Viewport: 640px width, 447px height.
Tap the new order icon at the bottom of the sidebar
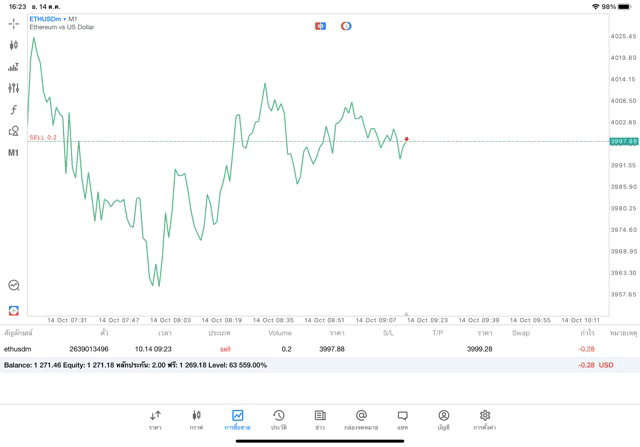(13, 311)
